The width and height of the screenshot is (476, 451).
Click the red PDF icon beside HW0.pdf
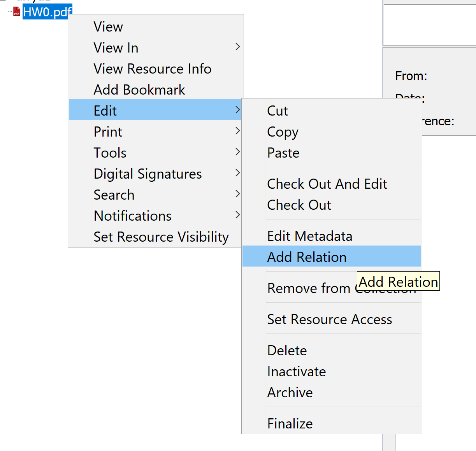(16, 12)
